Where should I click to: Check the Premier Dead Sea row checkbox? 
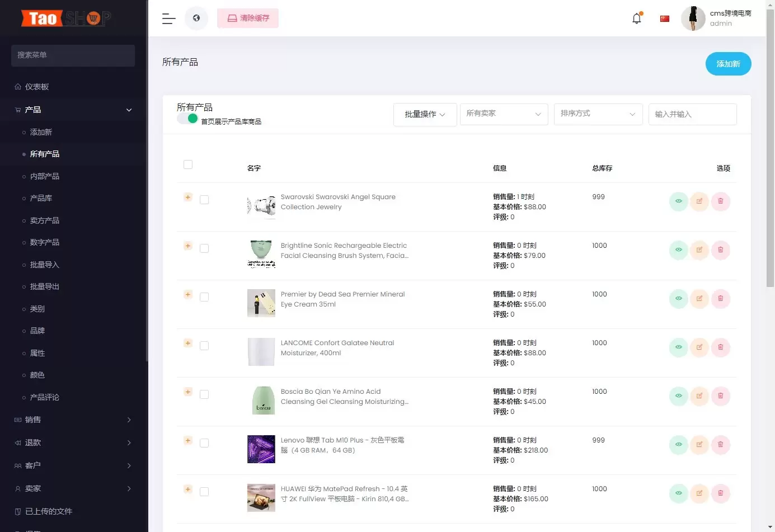(x=204, y=297)
